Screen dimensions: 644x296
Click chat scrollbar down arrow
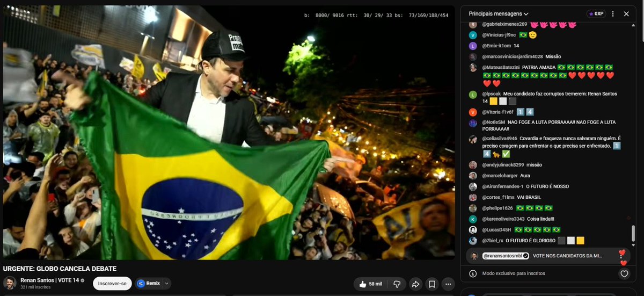[x=633, y=245]
